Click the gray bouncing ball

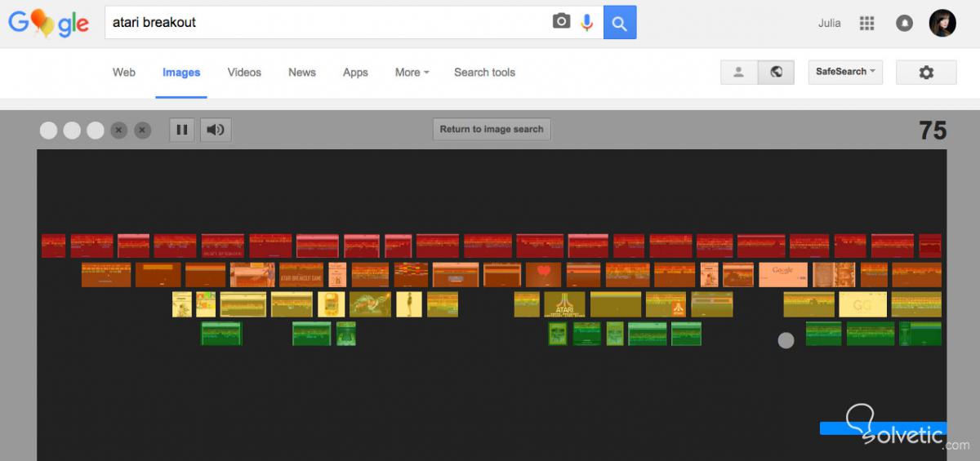pos(786,340)
